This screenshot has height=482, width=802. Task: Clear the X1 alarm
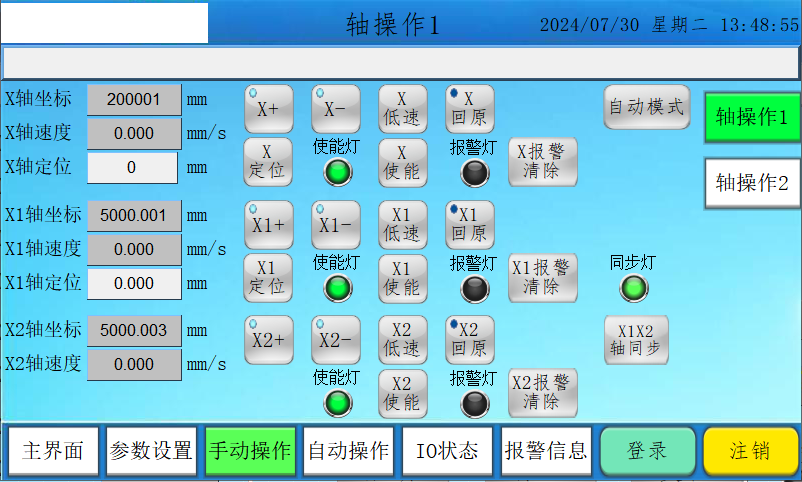(x=542, y=278)
